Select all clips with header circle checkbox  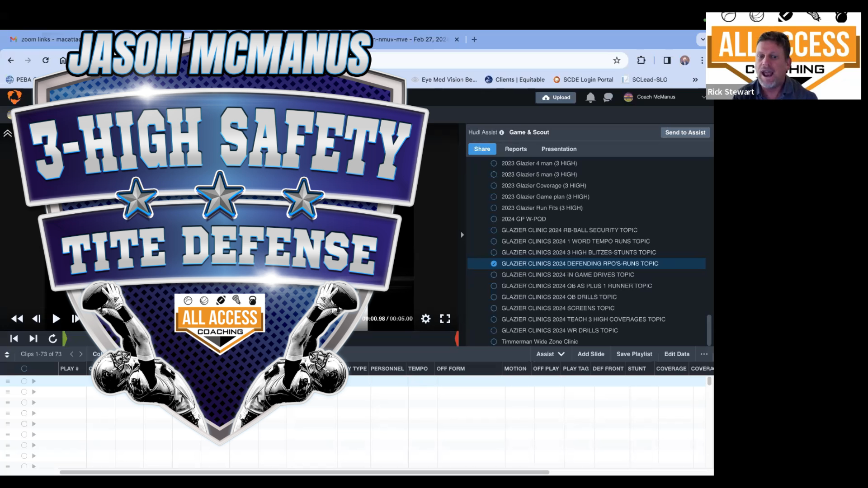tap(24, 369)
